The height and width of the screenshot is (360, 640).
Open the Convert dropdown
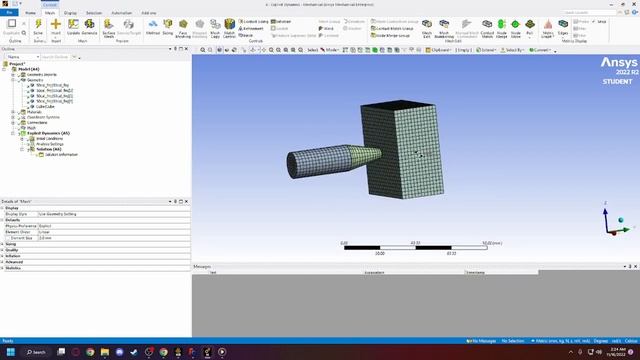[540, 50]
